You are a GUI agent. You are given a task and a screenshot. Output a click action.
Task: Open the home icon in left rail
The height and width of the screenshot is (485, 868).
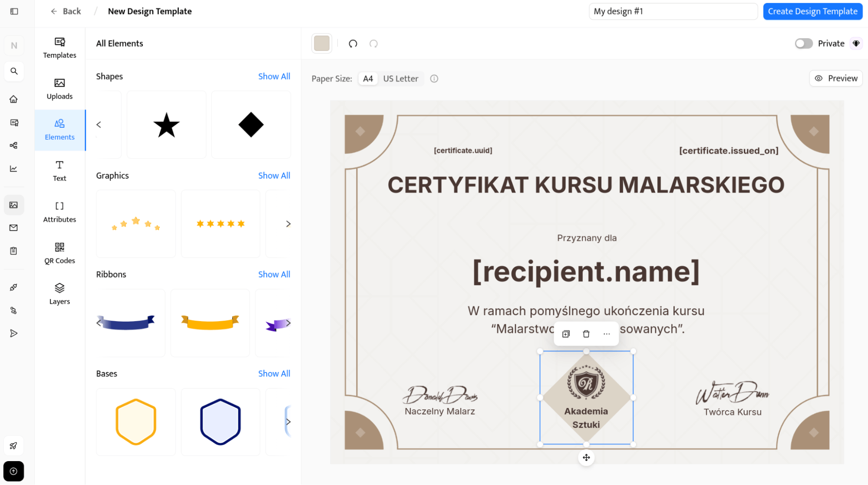coord(14,99)
